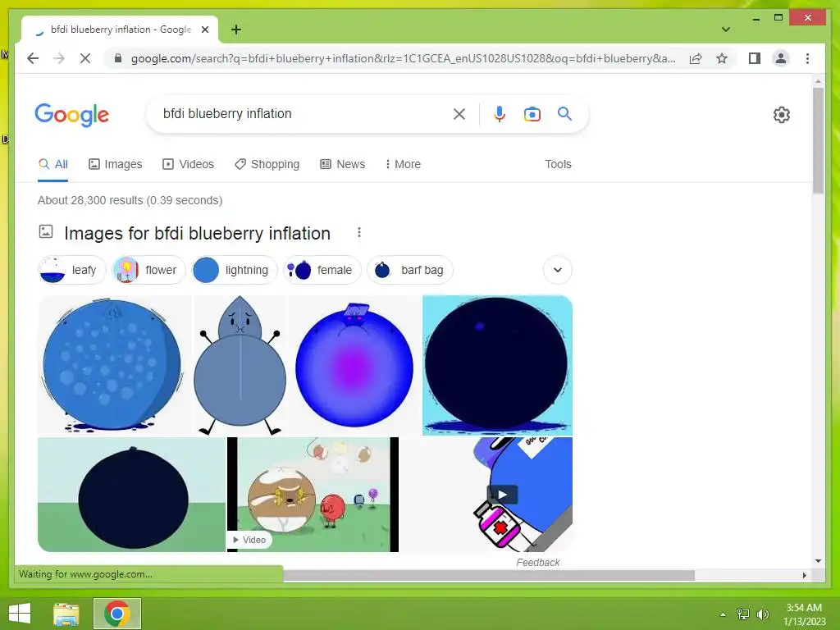
Task: Open the video result thumbnail labeled Video
Action: coord(313,495)
